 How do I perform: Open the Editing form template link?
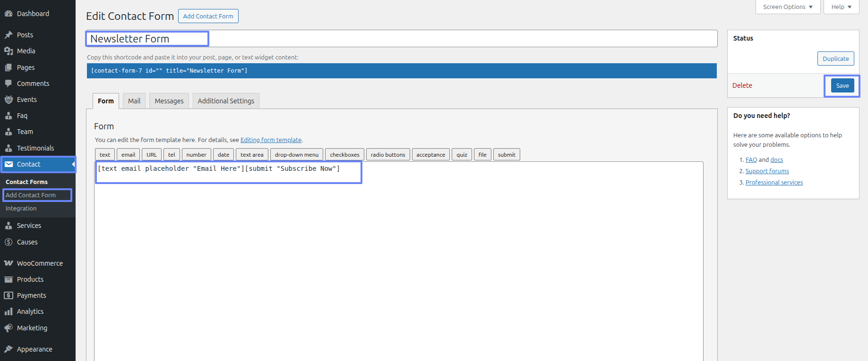click(x=271, y=140)
